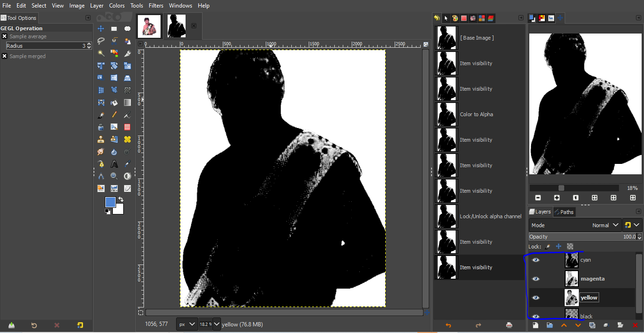
Task: Select Color to Alpha history step
Action: coord(476,114)
